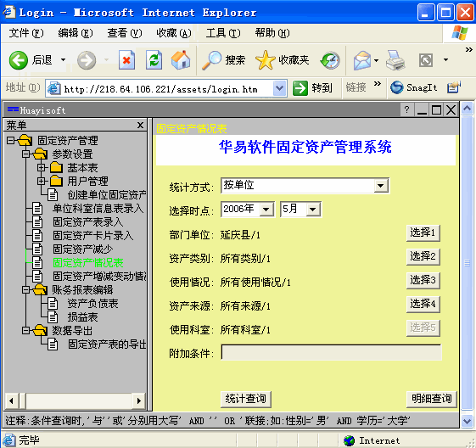Viewport: 476px width, 448px height.
Task: Collapse the 账务报表编辑 folder node
Action: [x=25, y=289]
